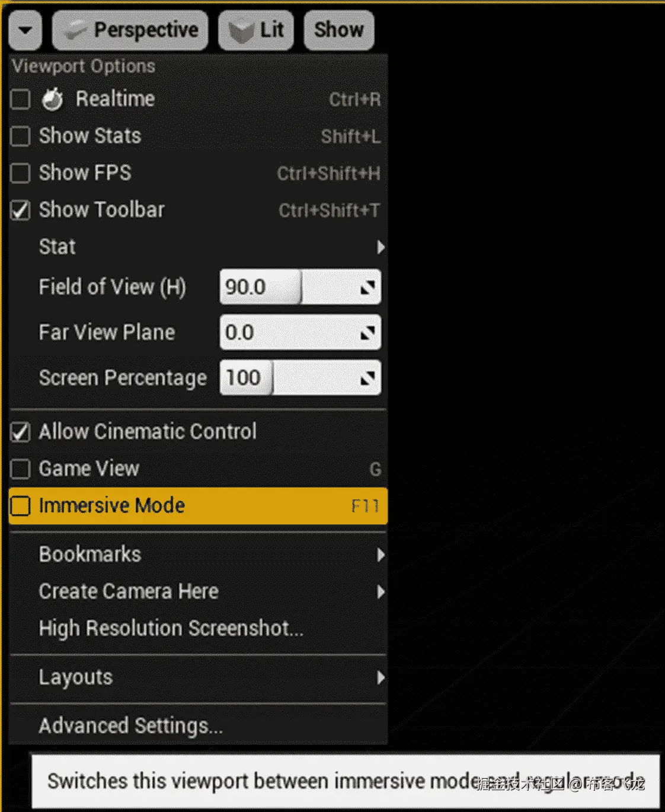Open the Show flags menu button
Image resolution: width=665 pixels, height=812 pixels.
[338, 30]
